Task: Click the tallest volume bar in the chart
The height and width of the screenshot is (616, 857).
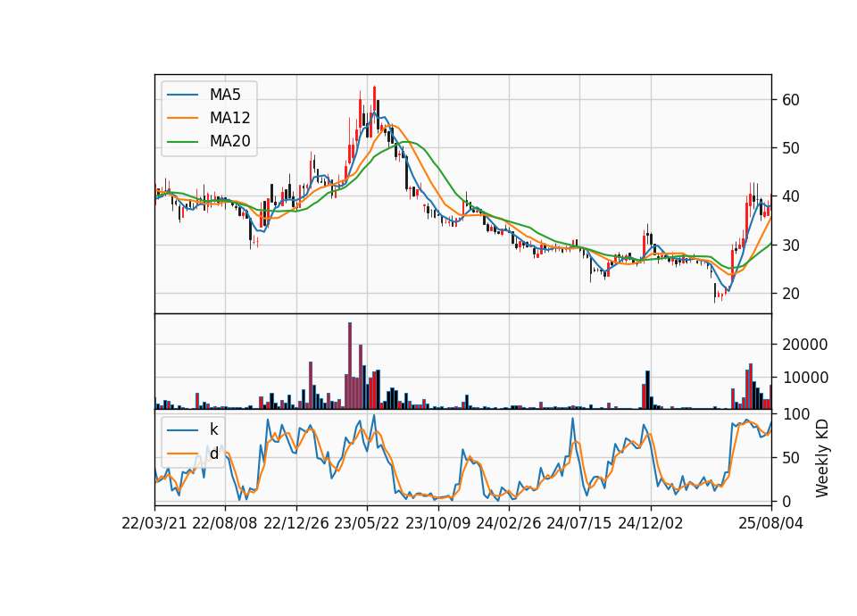Action: click(350, 366)
